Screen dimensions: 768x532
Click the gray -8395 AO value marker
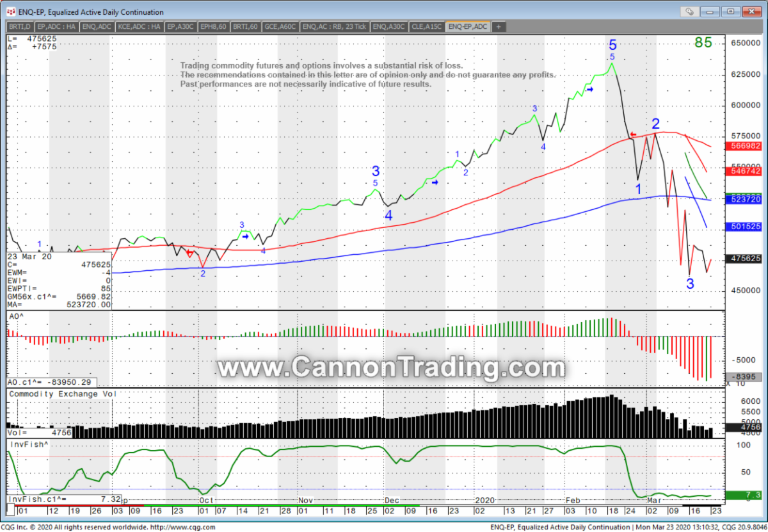pyautogui.click(x=744, y=377)
